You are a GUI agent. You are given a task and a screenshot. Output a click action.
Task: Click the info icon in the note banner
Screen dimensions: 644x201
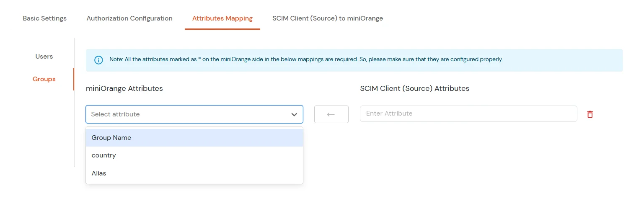98,60
